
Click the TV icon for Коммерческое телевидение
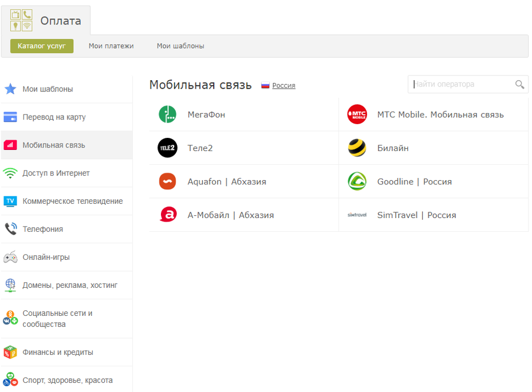[10, 201]
